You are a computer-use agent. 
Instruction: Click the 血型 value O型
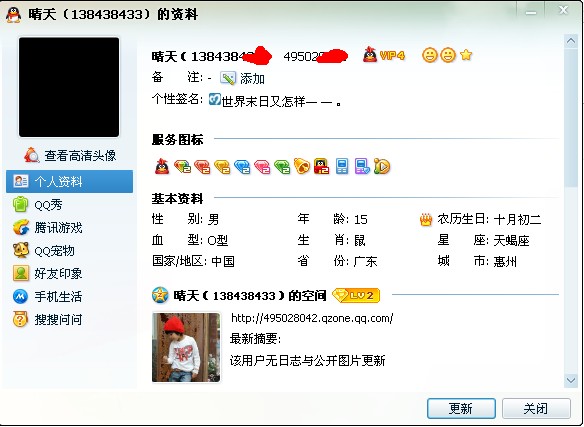point(218,240)
